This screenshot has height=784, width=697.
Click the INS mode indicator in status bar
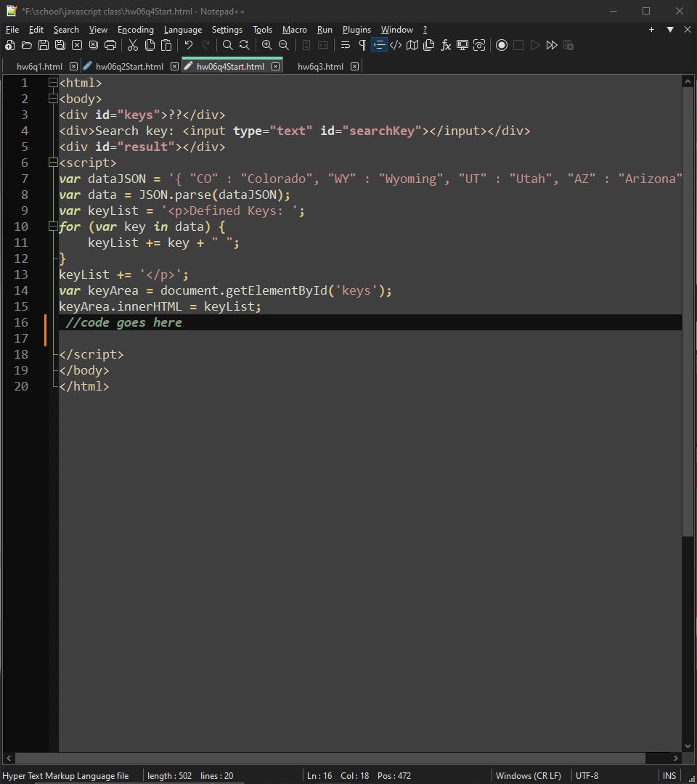[669, 775]
